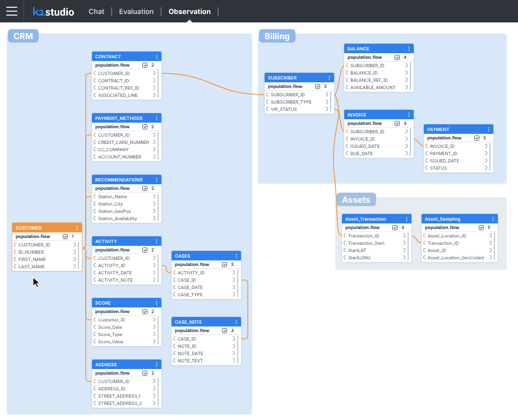This screenshot has height=420, width=518.
Task: Open the Chat tab
Action: (x=96, y=12)
